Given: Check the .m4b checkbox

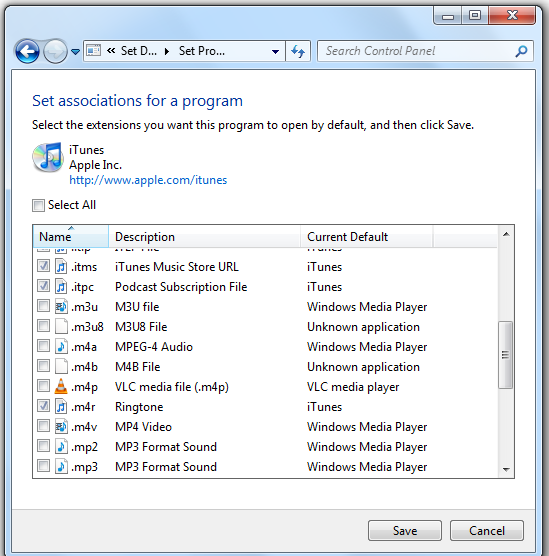Looking at the screenshot, I should [43, 366].
